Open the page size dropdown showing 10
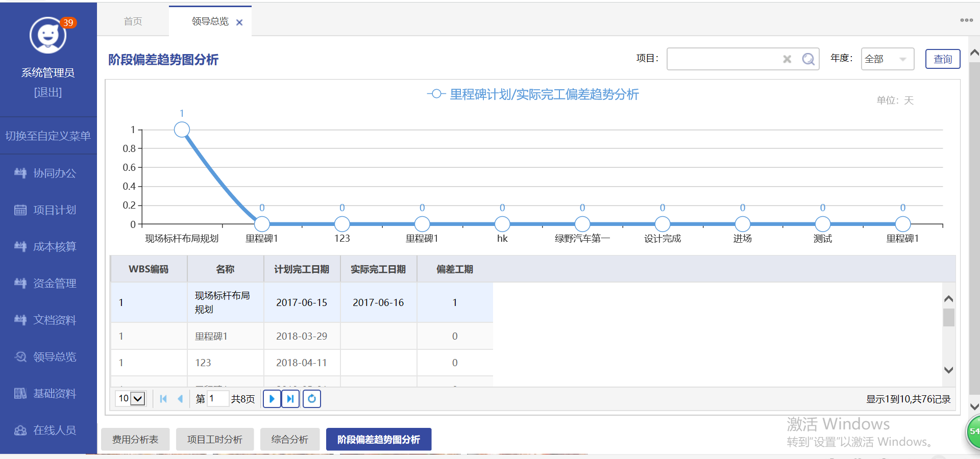 point(132,399)
